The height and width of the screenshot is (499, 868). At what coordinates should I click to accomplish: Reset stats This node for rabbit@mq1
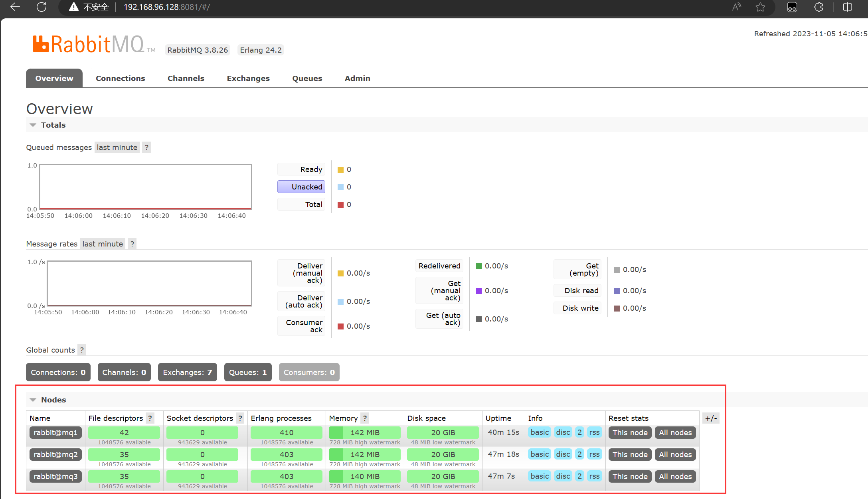(x=630, y=432)
